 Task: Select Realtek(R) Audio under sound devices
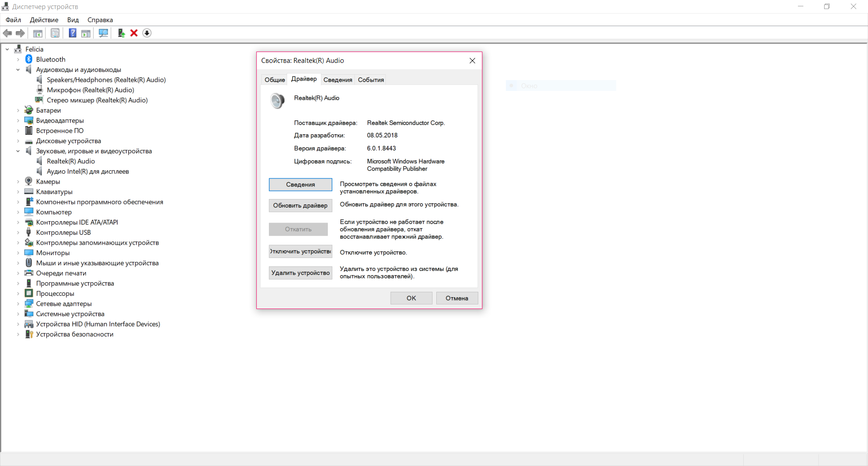[x=71, y=161]
